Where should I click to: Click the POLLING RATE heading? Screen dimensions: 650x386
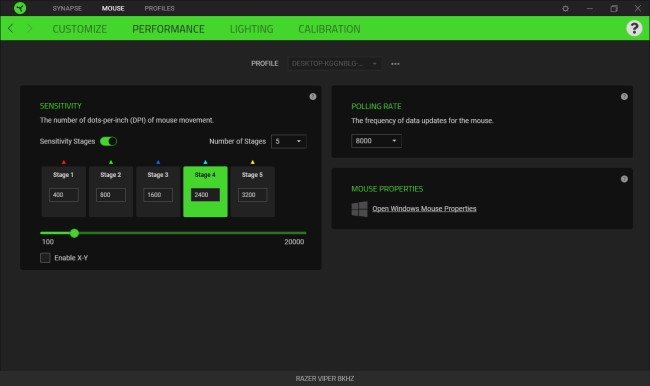click(376, 106)
